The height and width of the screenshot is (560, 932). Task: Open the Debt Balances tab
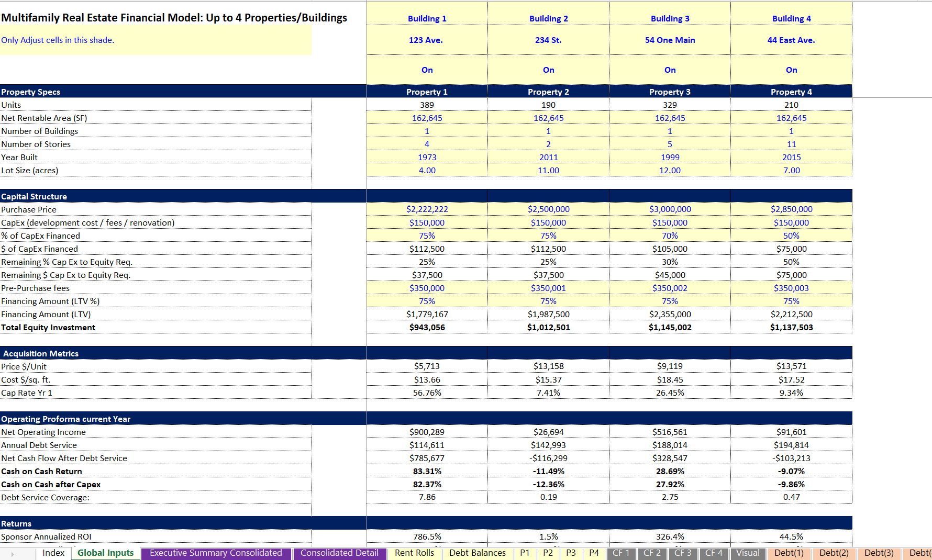[x=478, y=553]
